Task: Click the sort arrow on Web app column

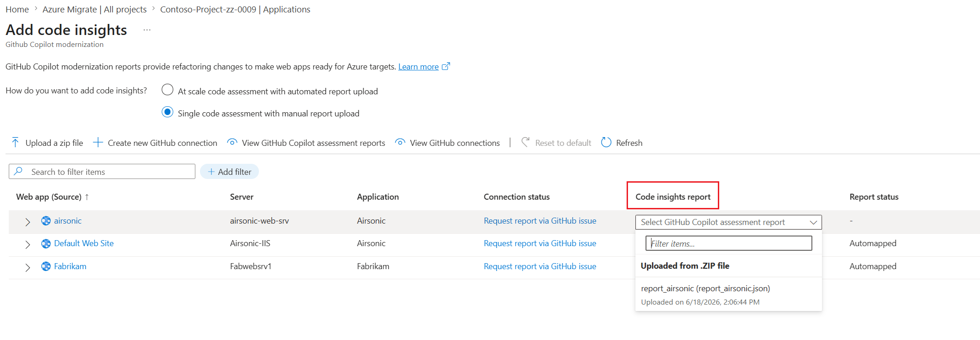Action: pos(87,197)
